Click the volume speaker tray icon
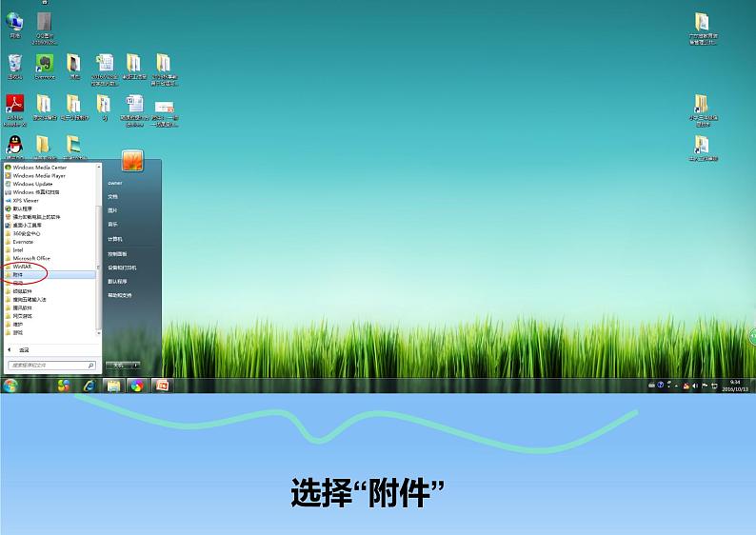Viewport: 756px width, 535px height. click(x=695, y=386)
